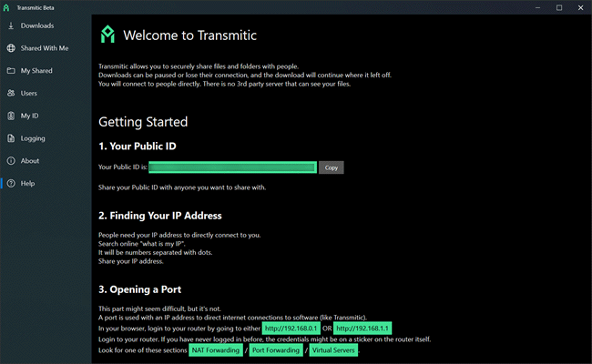Click the large green Transmitic welcome logo
This screenshot has height=364, width=592.
click(x=107, y=35)
